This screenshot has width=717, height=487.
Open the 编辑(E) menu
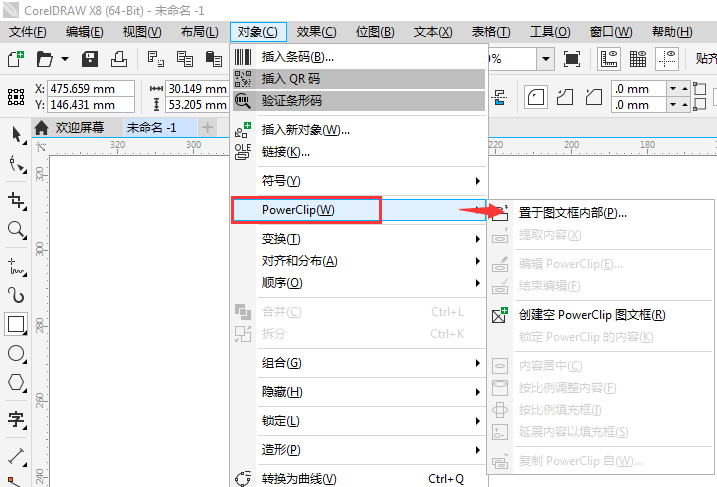click(85, 32)
